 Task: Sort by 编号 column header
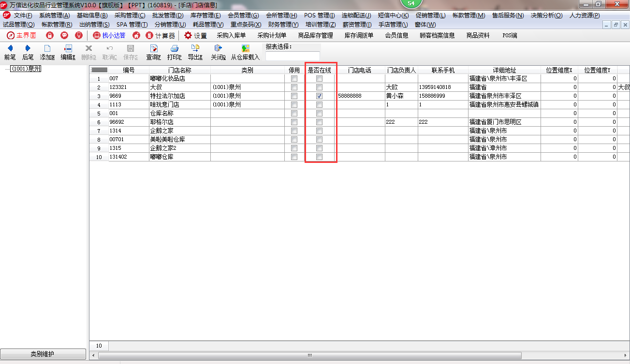(x=129, y=70)
